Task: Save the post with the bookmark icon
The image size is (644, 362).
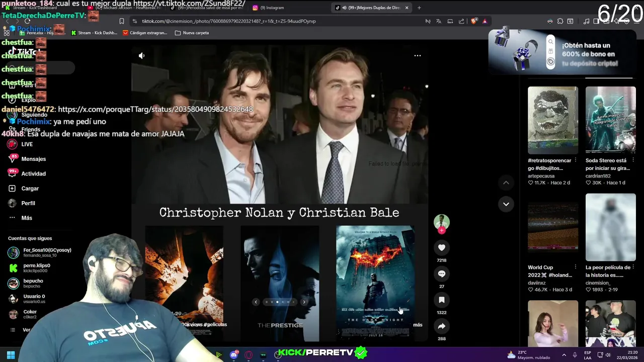Action: tap(442, 300)
